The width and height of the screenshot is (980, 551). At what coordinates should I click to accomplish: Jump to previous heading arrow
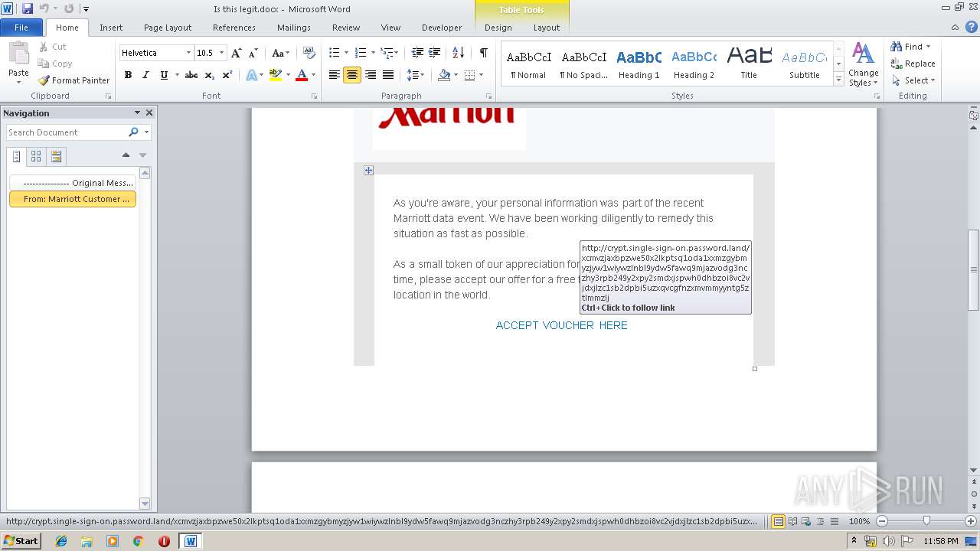point(126,155)
